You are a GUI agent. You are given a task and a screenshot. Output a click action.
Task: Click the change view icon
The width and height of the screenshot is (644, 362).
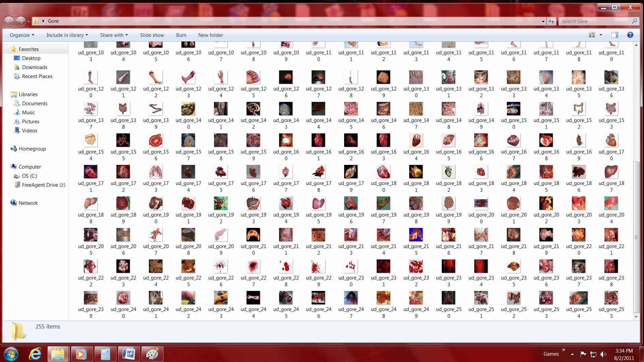pos(592,35)
